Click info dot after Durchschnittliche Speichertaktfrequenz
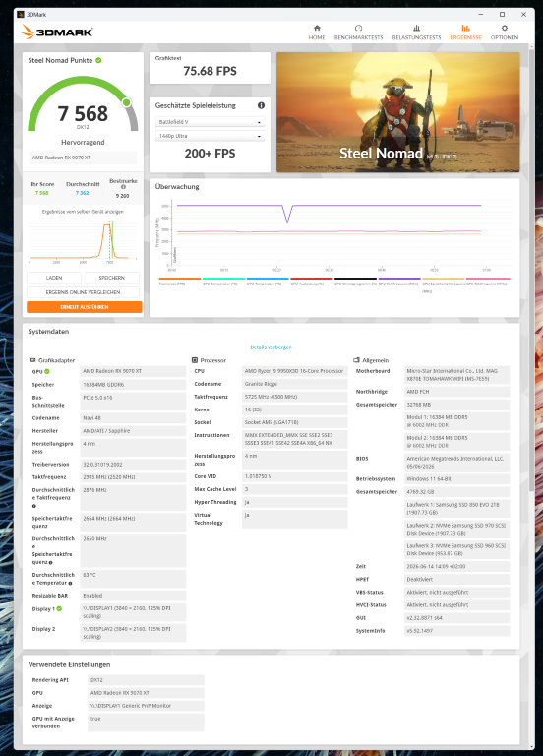 click(50, 562)
